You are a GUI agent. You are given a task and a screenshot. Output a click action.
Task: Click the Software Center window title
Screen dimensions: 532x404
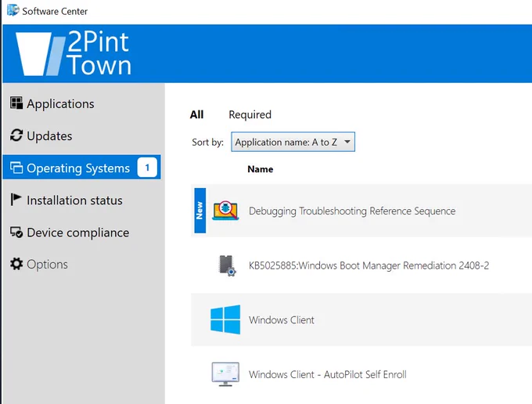55,11
